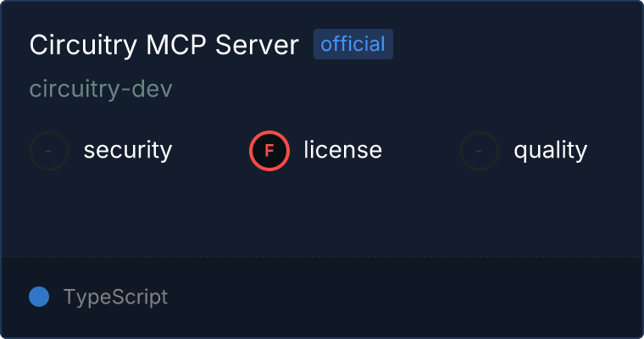Click the dashed divider above TypeScript footer
The width and height of the screenshot is (644, 339).
[322, 258]
